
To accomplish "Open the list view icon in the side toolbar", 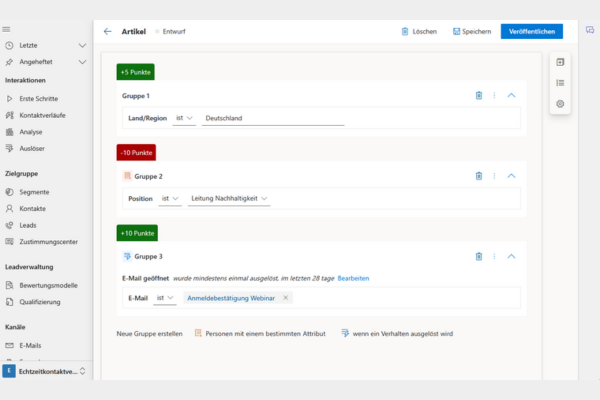I will pos(560,83).
